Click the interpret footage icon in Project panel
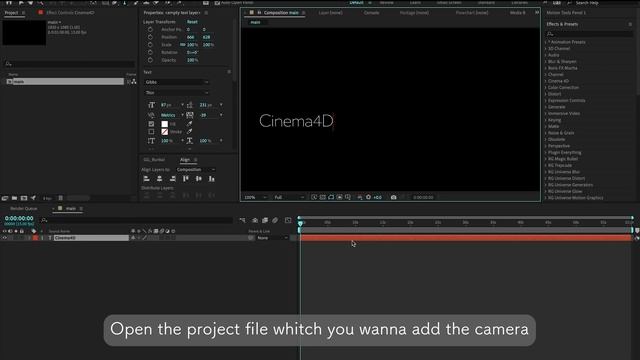Screen dimensions: 640x360 tap(5, 198)
